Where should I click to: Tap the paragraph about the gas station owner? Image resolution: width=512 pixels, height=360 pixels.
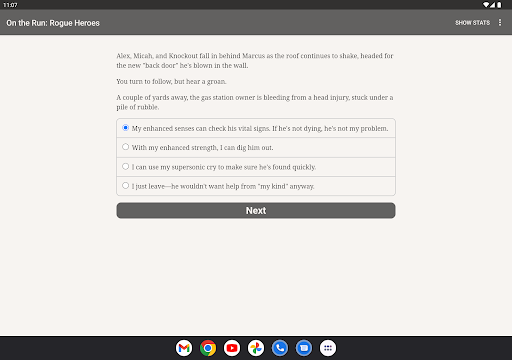255,102
